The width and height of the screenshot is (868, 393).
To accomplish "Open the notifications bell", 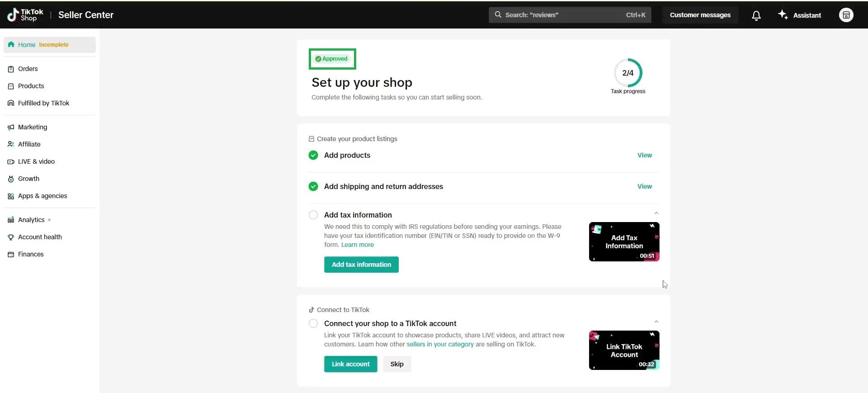I will 756,15.
